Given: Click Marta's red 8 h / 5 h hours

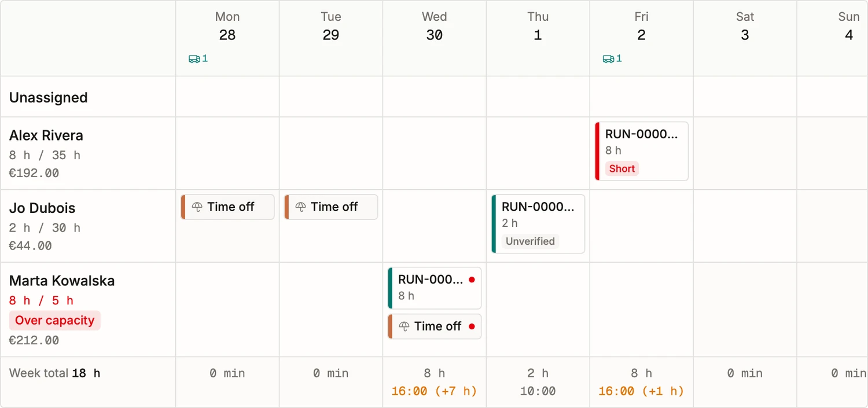Looking at the screenshot, I should click(x=41, y=300).
